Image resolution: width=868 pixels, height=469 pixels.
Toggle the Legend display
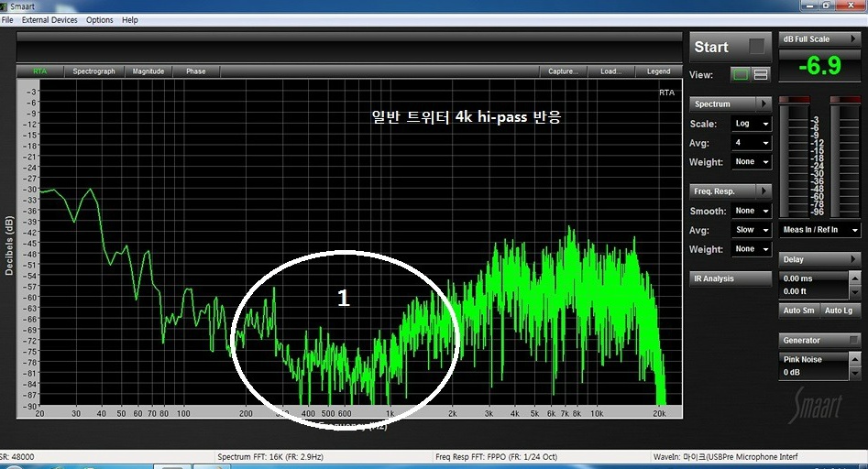tap(658, 71)
